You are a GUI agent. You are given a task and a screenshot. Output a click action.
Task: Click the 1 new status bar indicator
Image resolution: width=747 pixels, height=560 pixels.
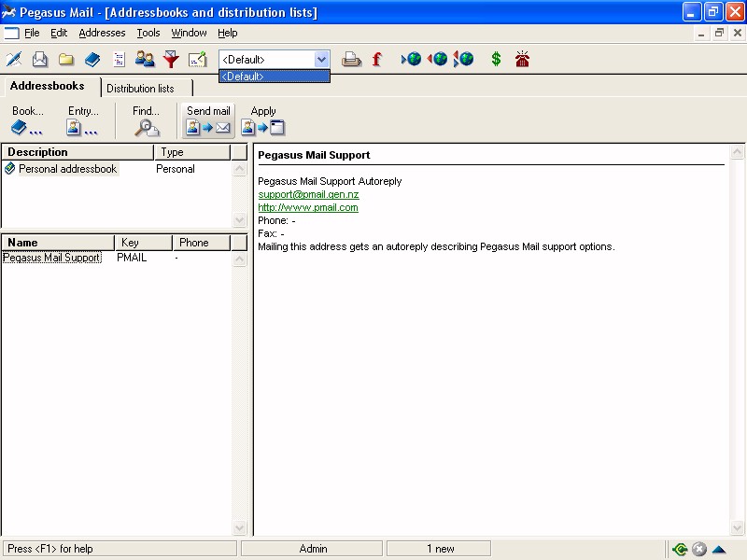439,549
